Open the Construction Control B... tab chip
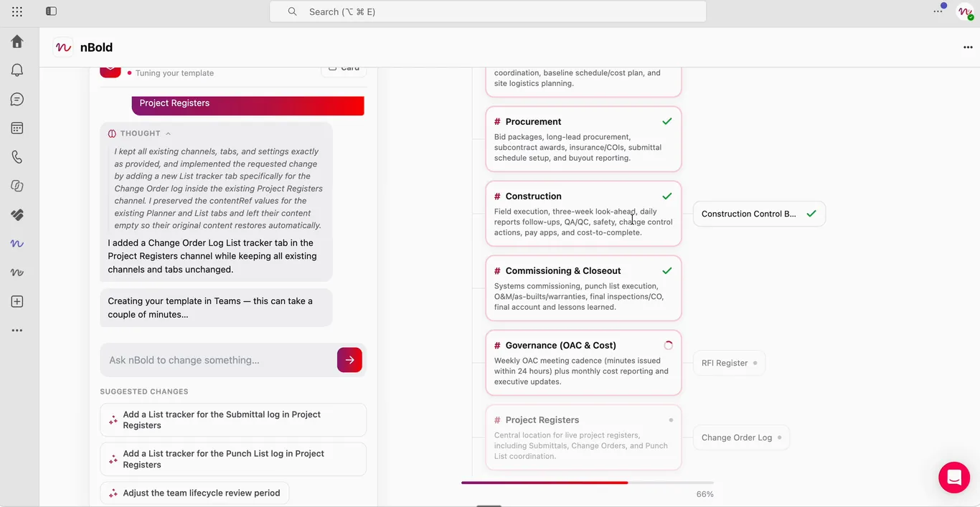Screen dimensions: 980x507 coord(759,214)
